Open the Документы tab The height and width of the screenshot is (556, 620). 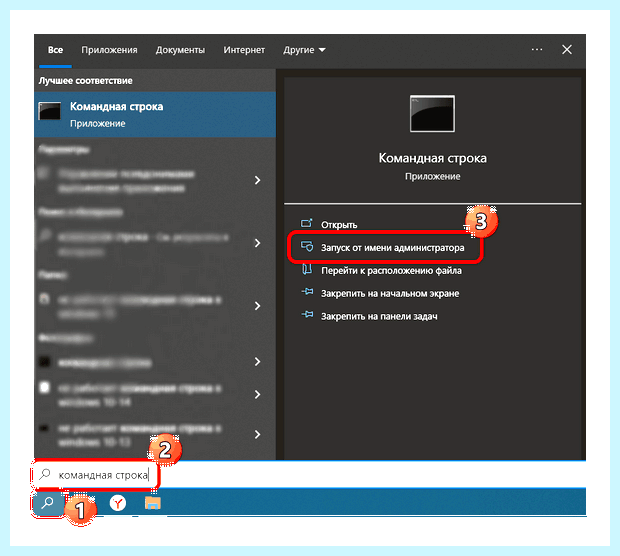coord(180,50)
